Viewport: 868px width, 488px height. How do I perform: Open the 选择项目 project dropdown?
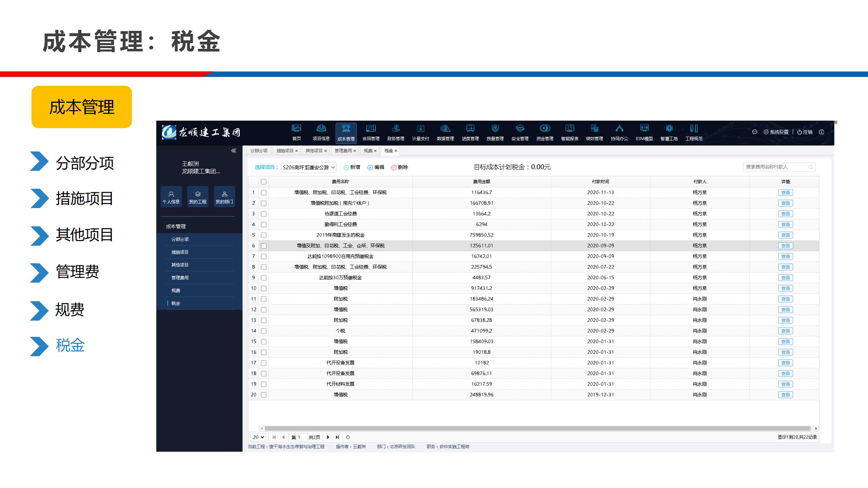click(x=309, y=167)
